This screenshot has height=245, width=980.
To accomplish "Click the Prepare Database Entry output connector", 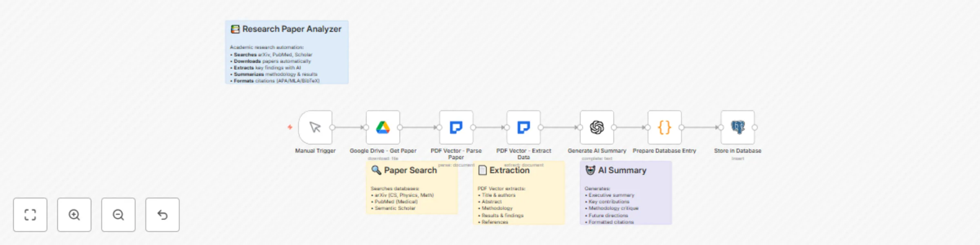I will pos(682,127).
